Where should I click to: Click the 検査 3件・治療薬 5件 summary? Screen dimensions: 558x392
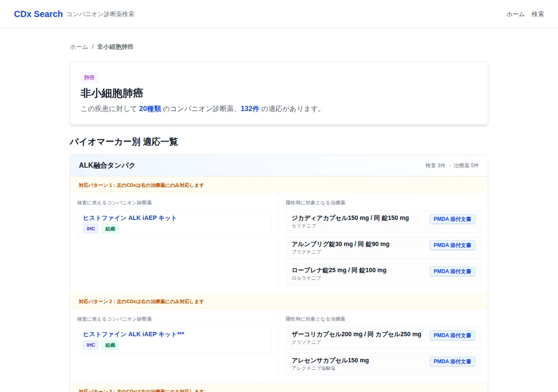[452, 166]
